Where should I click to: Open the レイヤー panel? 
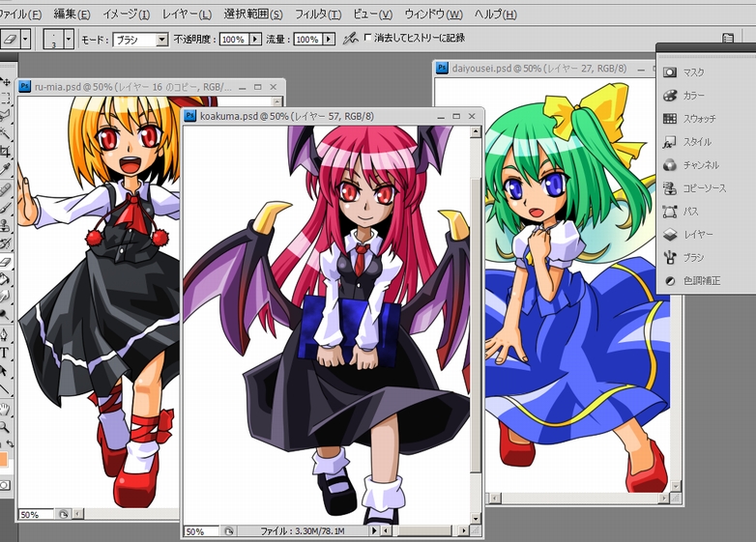[x=688, y=234]
